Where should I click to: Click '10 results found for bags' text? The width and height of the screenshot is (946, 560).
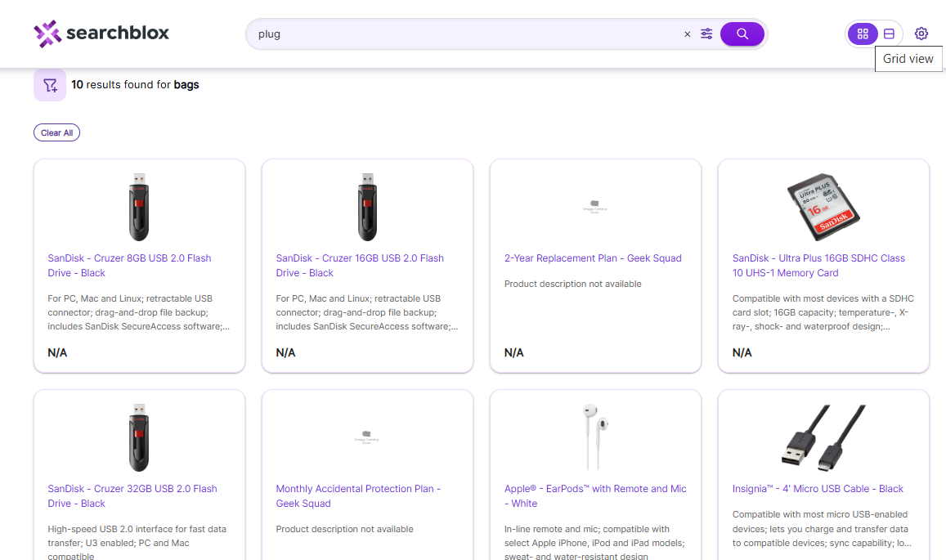pyautogui.click(x=135, y=85)
